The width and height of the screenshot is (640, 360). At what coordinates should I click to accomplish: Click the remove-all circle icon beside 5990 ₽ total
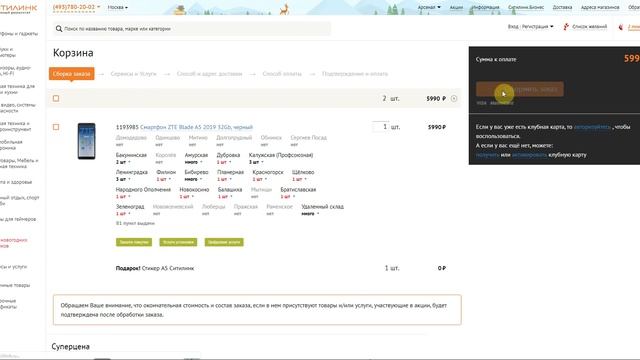pos(454,98)
